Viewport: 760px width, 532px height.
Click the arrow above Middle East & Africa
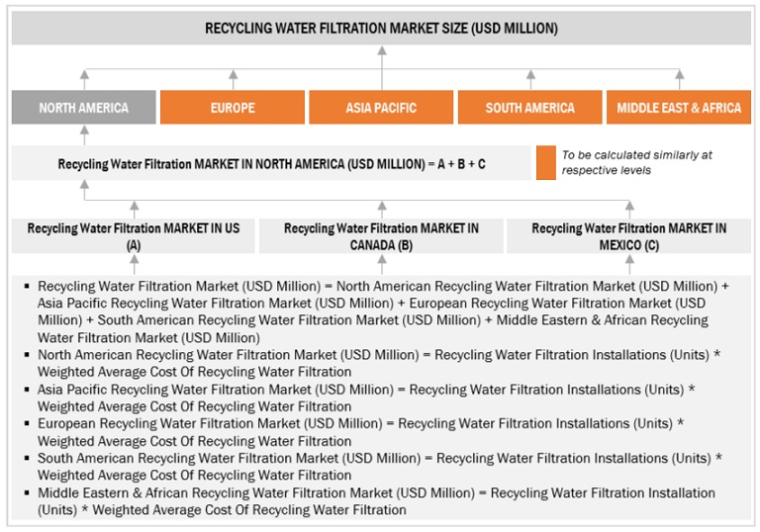click(x=679, y=79)
